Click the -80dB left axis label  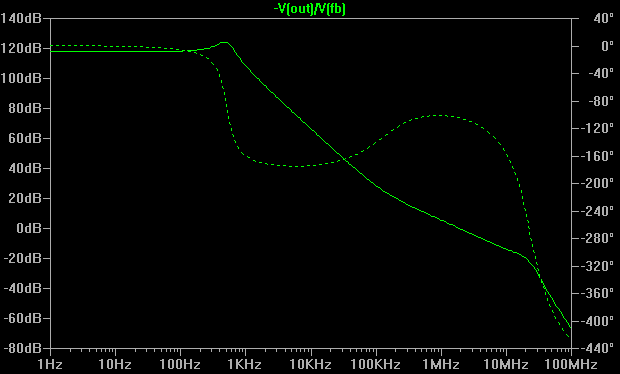coord(23,348)
